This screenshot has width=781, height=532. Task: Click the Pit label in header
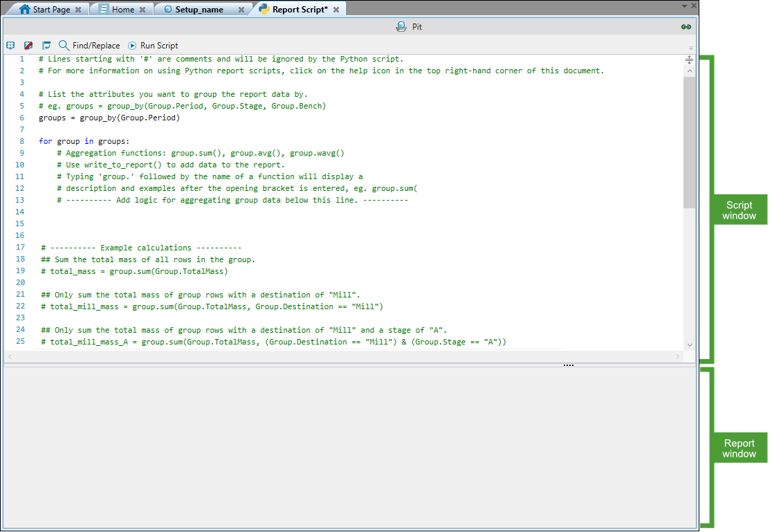click(417, 27)
